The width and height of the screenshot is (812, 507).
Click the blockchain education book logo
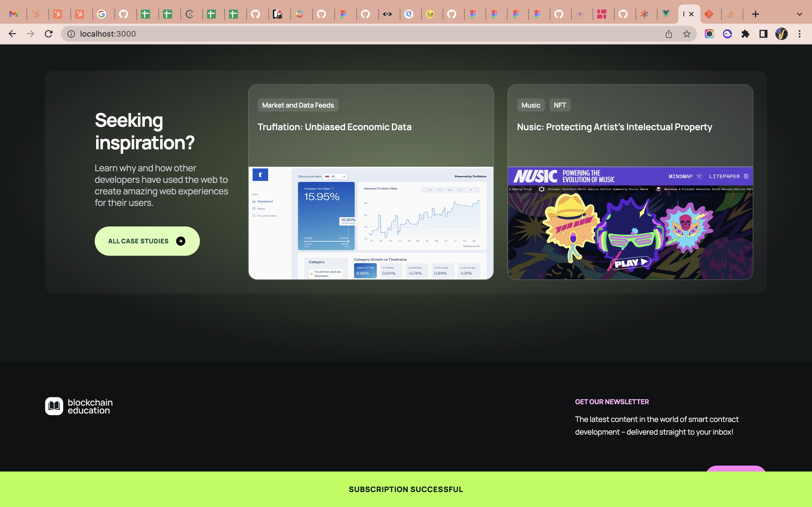click(x=54, y=406)
